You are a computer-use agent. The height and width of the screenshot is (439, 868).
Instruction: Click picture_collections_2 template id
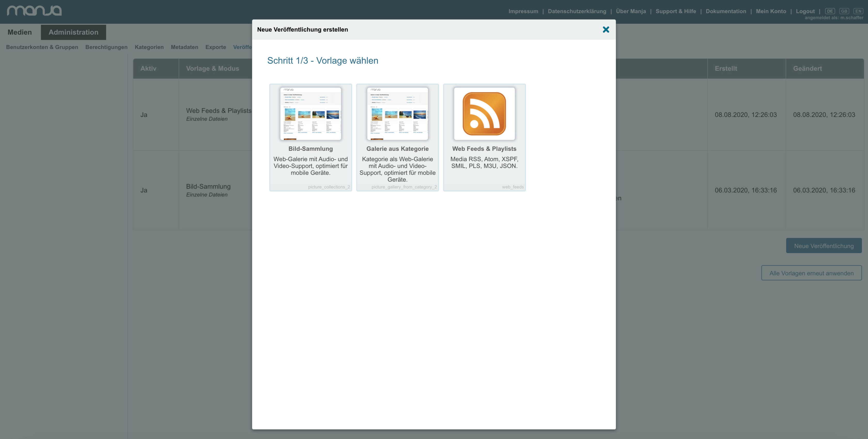point(329,187)
